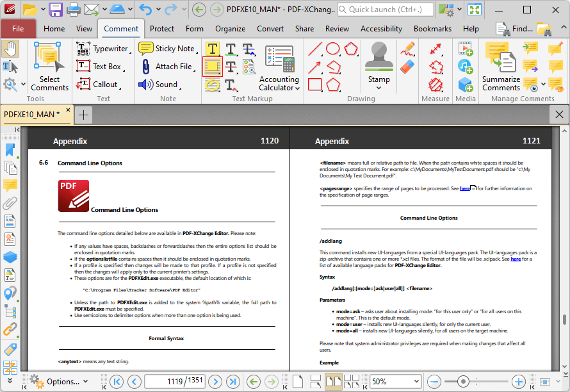Switch to continuous page layout
570x392 pixels.
316,382
